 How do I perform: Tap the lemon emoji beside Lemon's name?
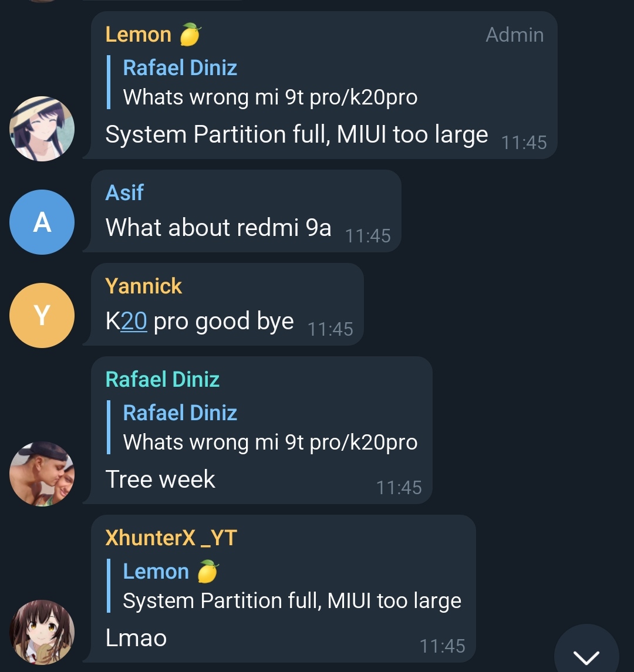point(190,34)
